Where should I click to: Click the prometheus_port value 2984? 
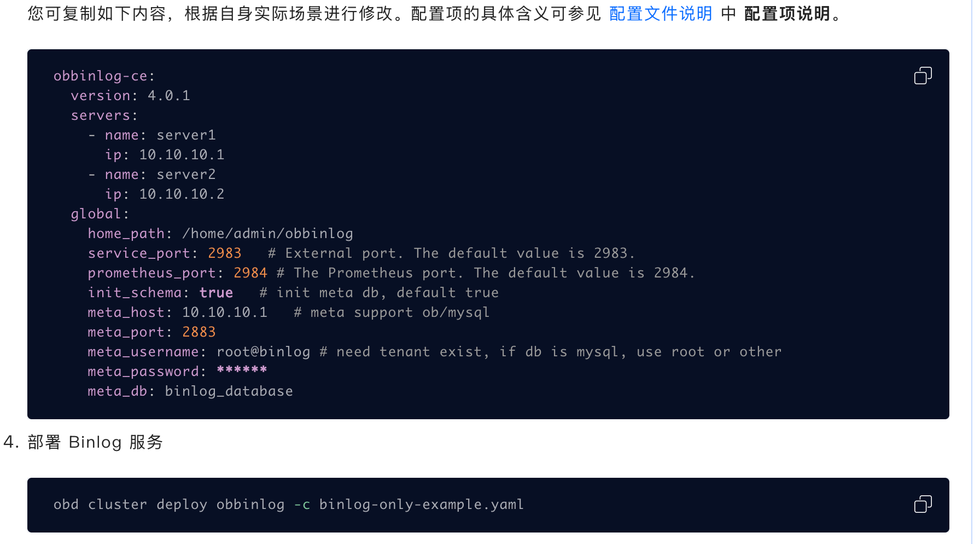[x=250, y=273]
